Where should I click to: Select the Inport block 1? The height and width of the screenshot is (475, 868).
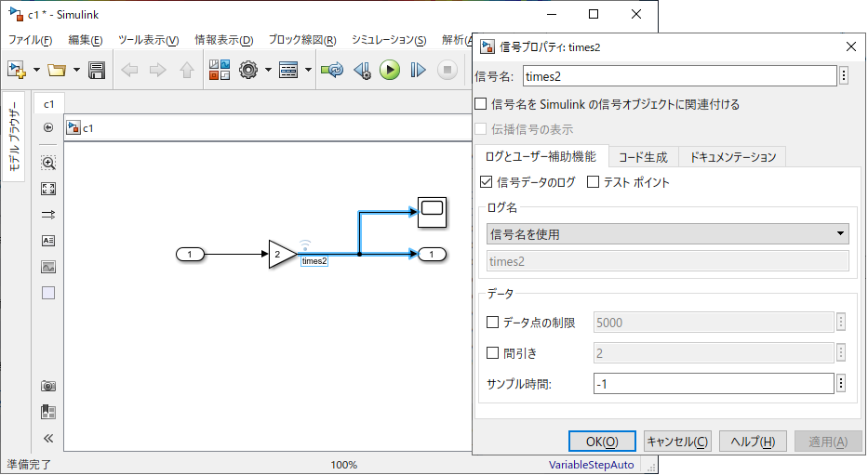[x=190, y=255]
